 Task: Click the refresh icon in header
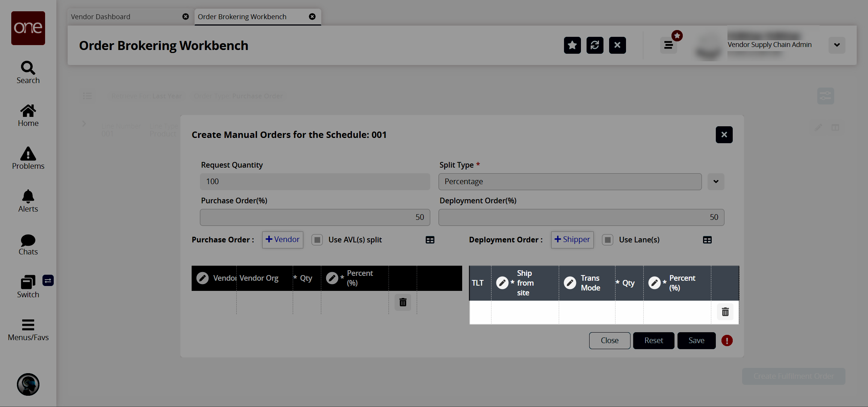coord(594,45)
